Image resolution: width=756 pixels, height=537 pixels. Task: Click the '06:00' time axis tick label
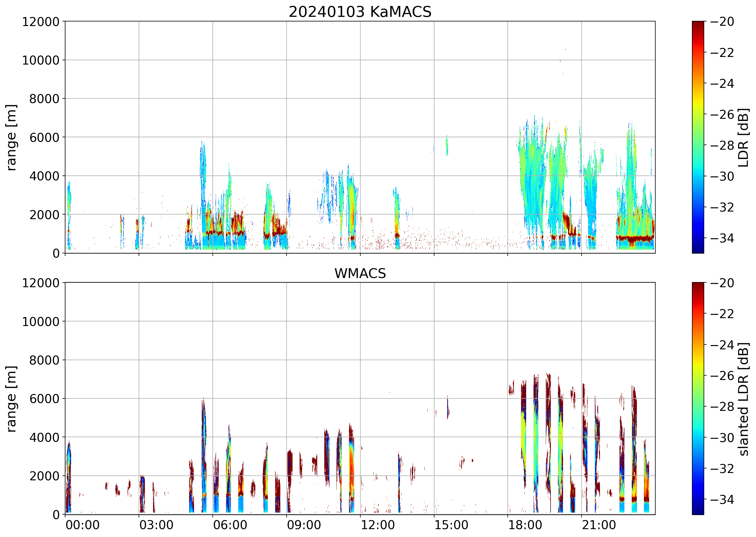(x=230, y=525)
